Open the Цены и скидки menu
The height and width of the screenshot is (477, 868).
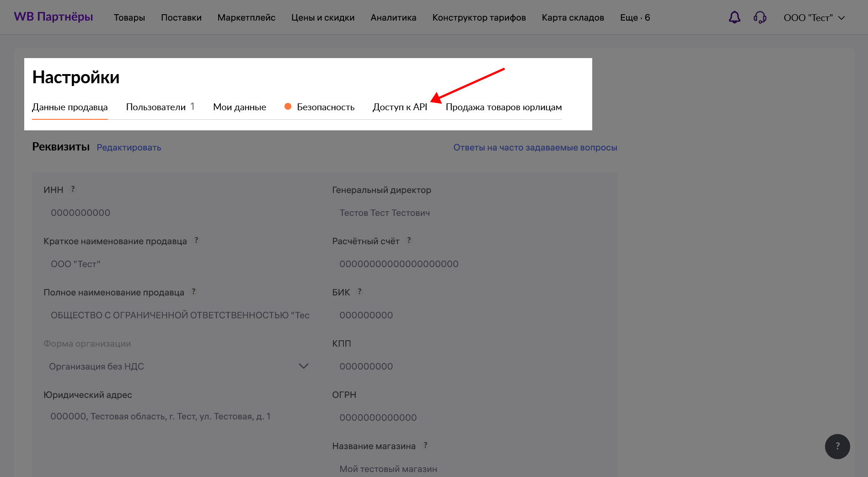(x=323, y=18)
